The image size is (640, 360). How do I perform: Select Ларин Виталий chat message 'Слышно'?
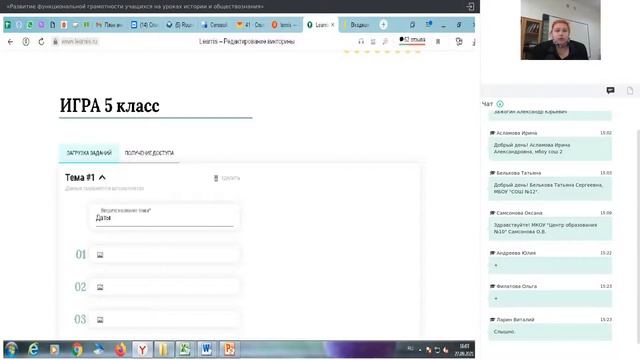(550, 332)
